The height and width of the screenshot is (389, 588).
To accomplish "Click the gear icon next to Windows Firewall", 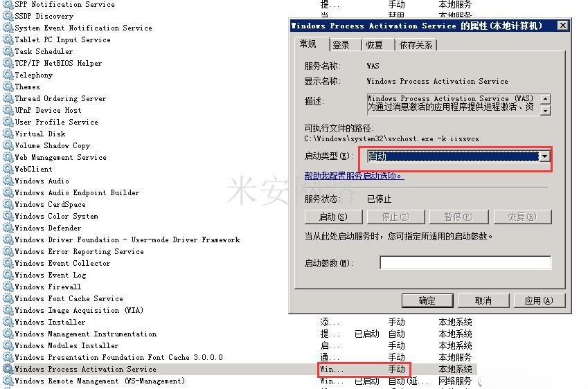I will [x=8, y=287].
